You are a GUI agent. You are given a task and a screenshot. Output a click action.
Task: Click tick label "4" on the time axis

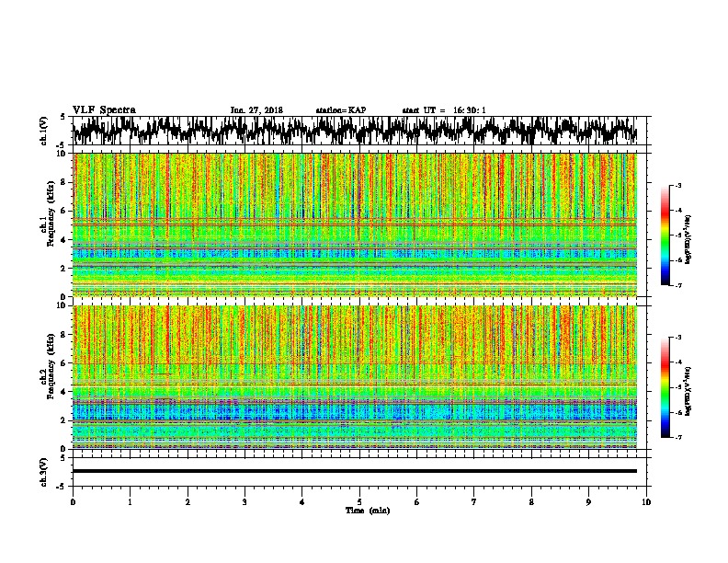coord(302,502)
